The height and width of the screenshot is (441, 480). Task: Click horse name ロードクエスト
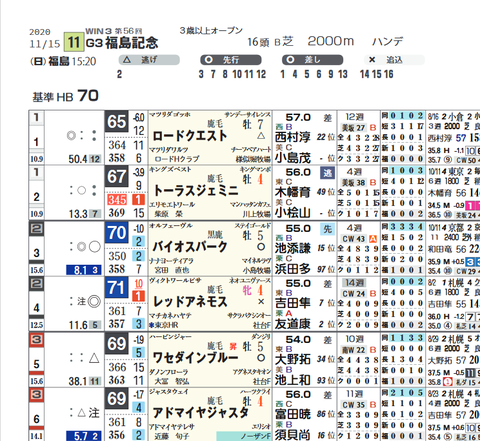(189, 136)
